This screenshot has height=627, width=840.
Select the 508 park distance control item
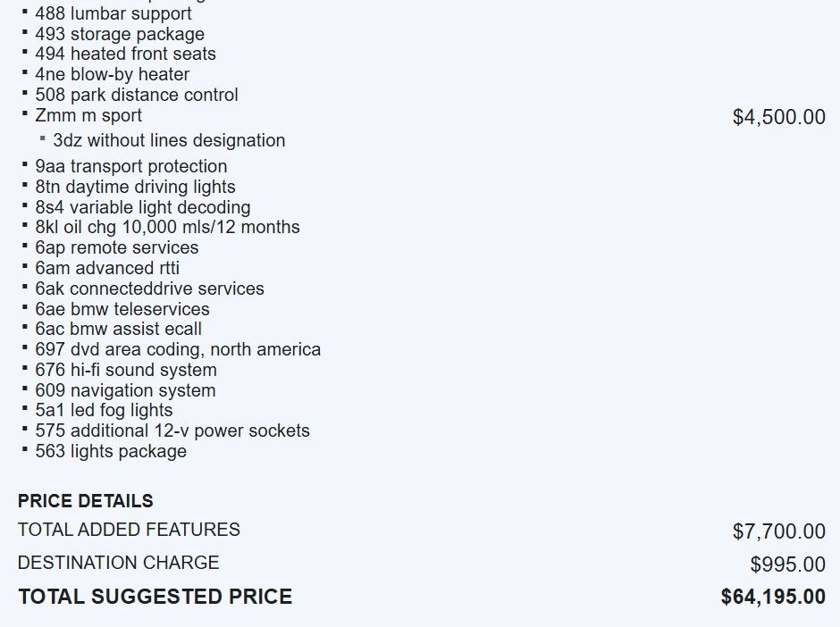(x=137, y=95)
